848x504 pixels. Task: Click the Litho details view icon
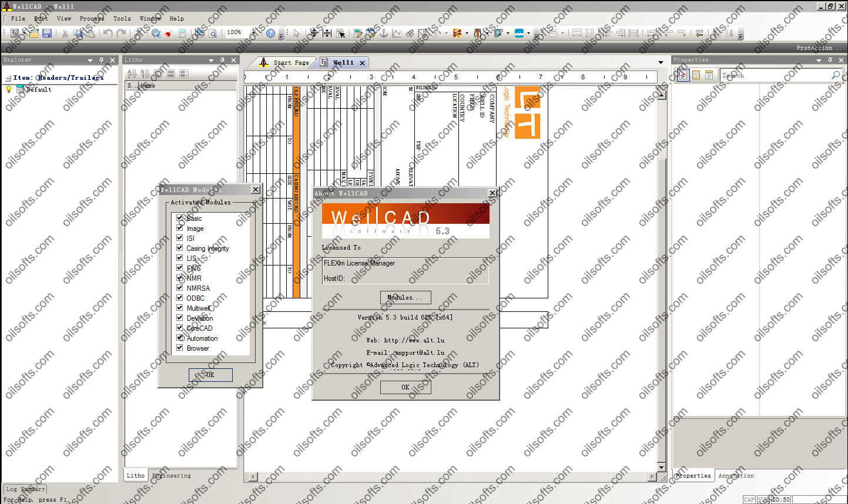coord(184,73)
